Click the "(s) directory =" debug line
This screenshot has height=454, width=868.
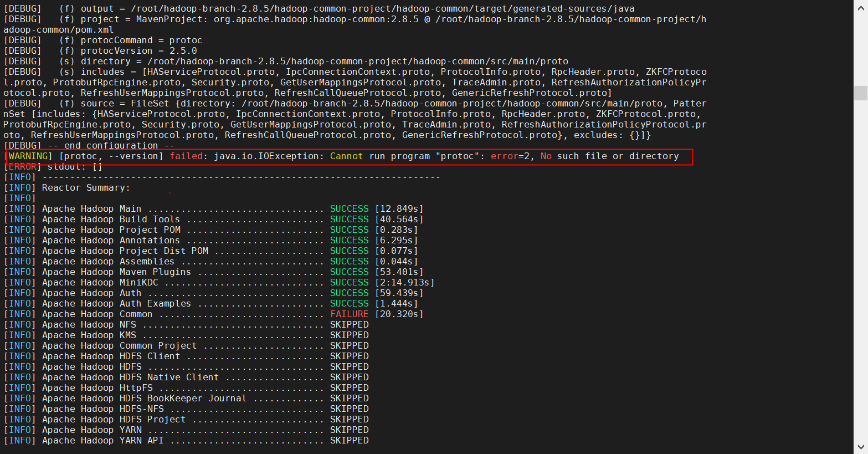(x=286, y=62)
